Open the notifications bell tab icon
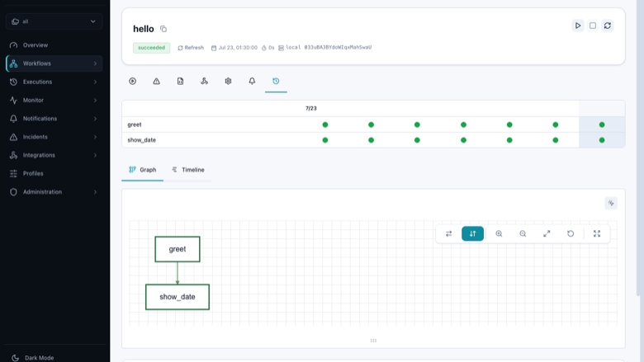This screenshot has height=362, width=644. pos(252,81)
